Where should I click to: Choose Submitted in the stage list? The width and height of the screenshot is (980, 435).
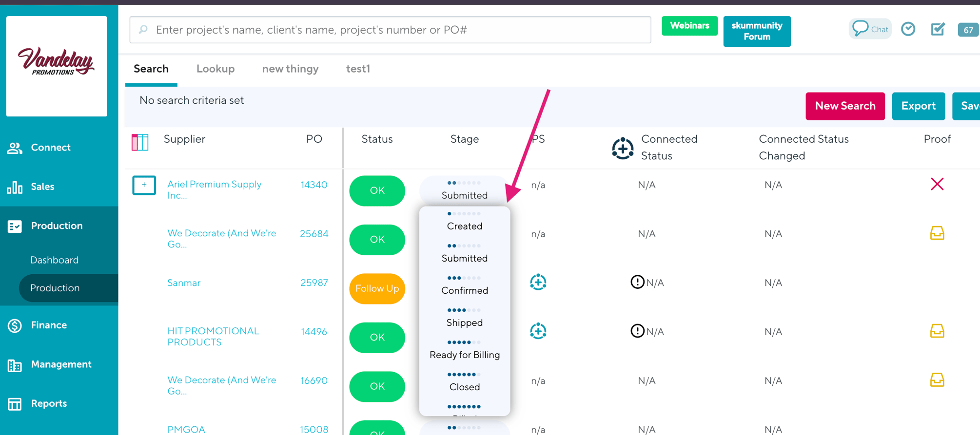pos(464,253)
